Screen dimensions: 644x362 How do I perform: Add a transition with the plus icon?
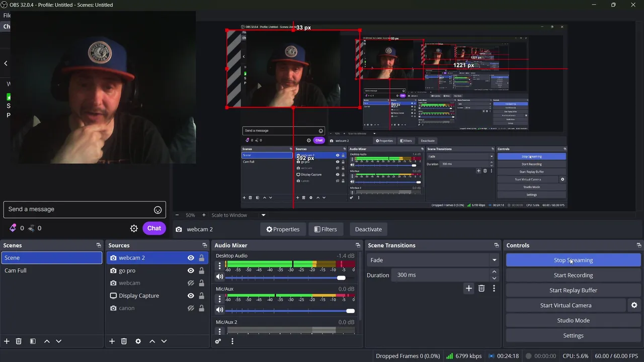(x=468, y=288)
